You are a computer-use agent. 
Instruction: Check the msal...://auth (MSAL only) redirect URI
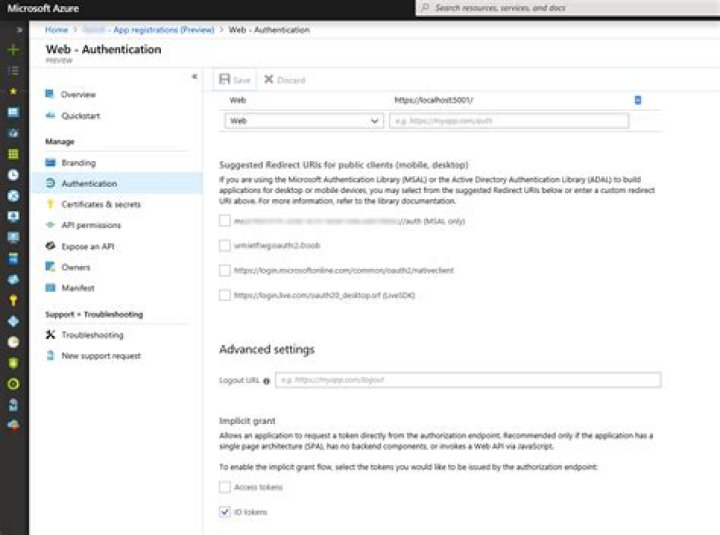(225, 221)
